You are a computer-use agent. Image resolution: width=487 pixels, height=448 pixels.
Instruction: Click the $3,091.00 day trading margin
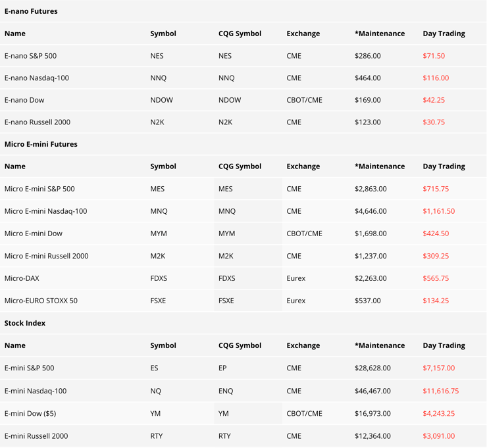point(438,436)
